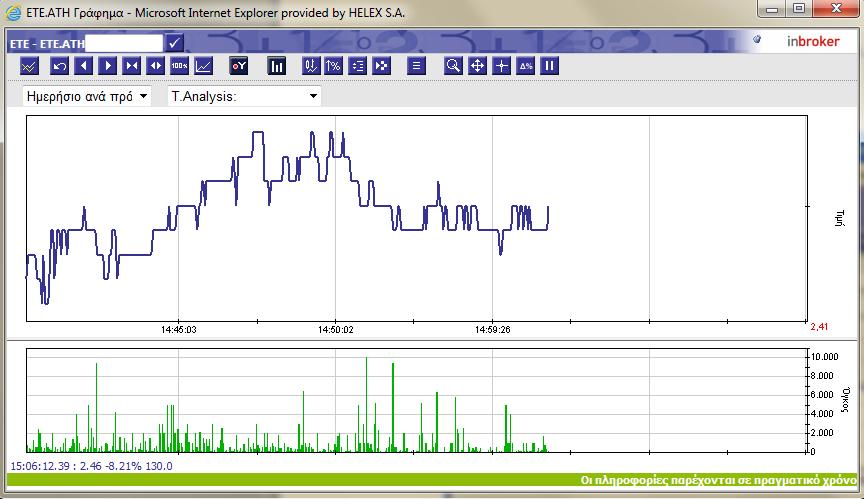Reset zoom with the 100% icon
Viewport: 864px width, 499px height.
click(x=179, y=66)
